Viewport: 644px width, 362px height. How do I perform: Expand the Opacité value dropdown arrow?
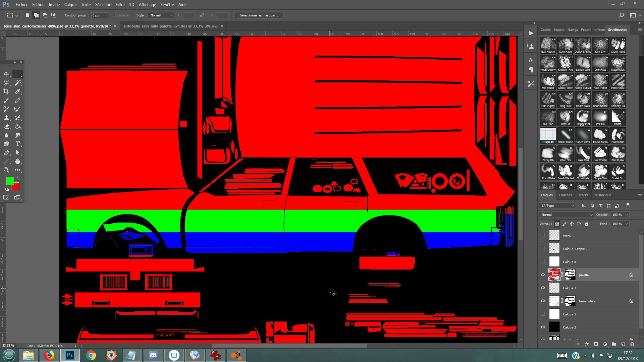[627, 215]
